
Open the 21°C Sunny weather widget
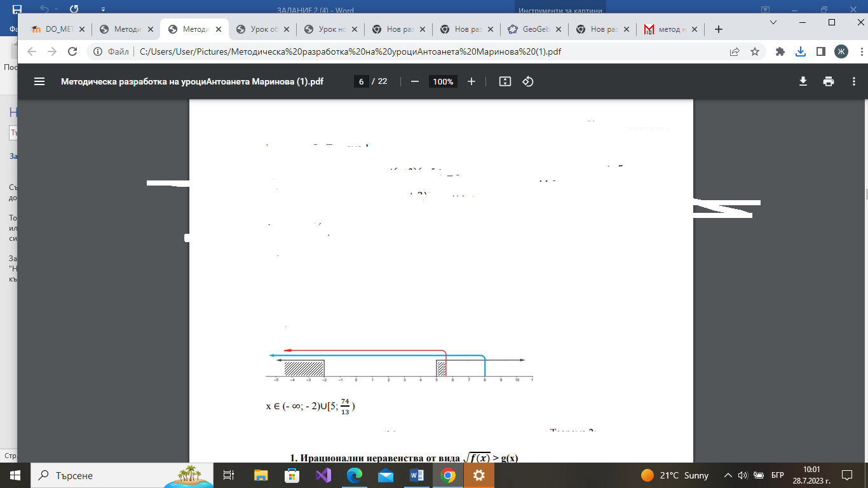(x=675, y=475)
